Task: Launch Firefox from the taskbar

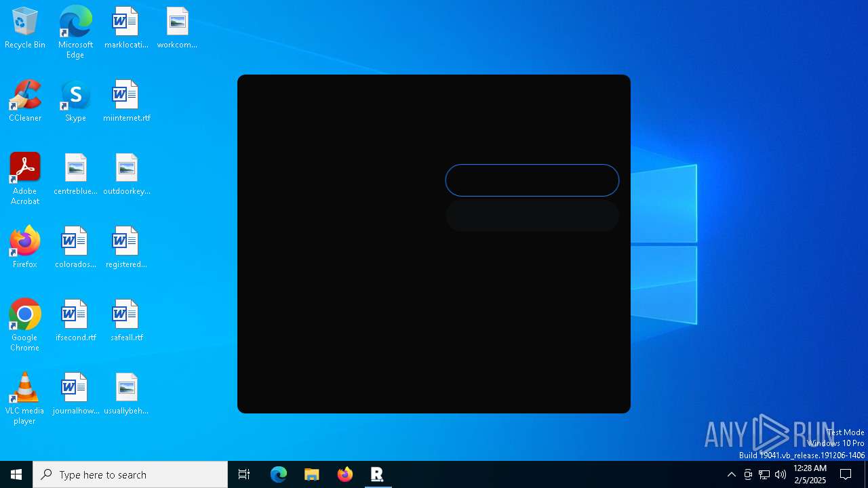Action: click(345, 474)
